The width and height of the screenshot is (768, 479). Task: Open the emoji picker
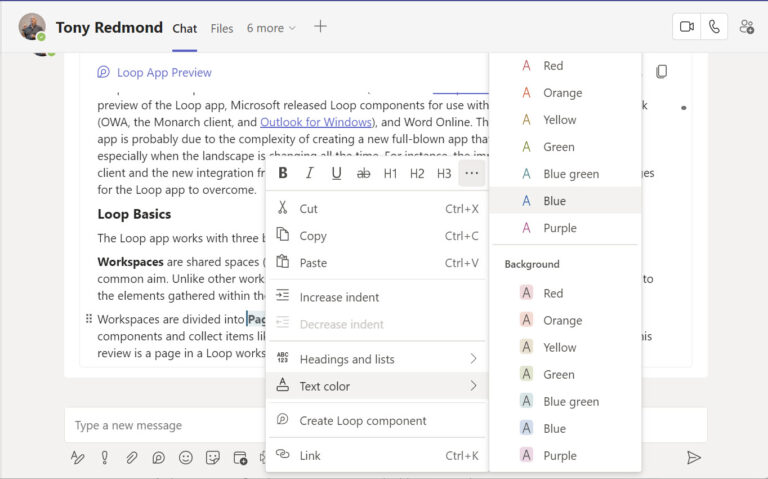click(186, 457)
